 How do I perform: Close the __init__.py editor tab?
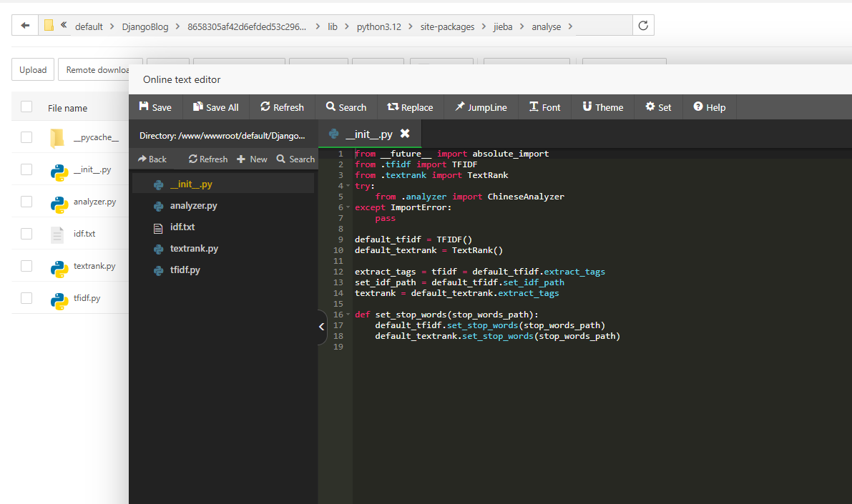(405, 134)
